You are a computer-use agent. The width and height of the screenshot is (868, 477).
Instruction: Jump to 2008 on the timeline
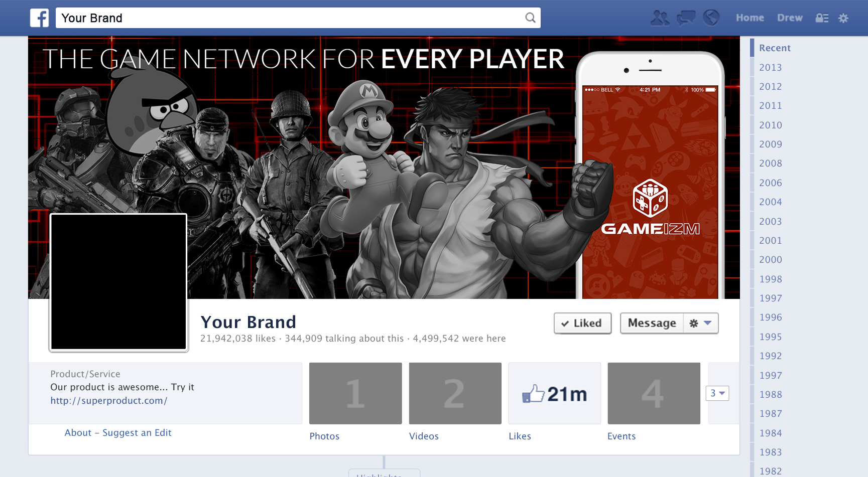click(771, 164)
